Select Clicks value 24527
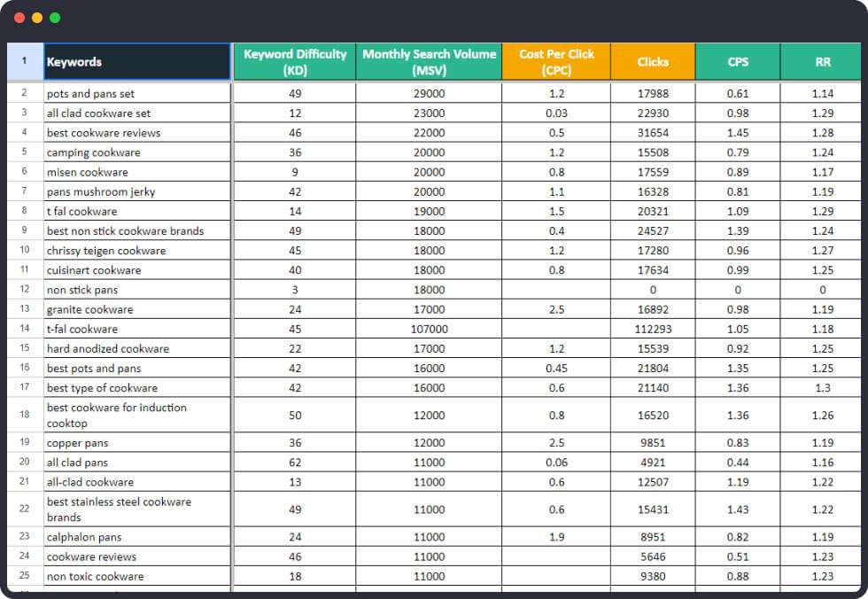 coord(654,231)
